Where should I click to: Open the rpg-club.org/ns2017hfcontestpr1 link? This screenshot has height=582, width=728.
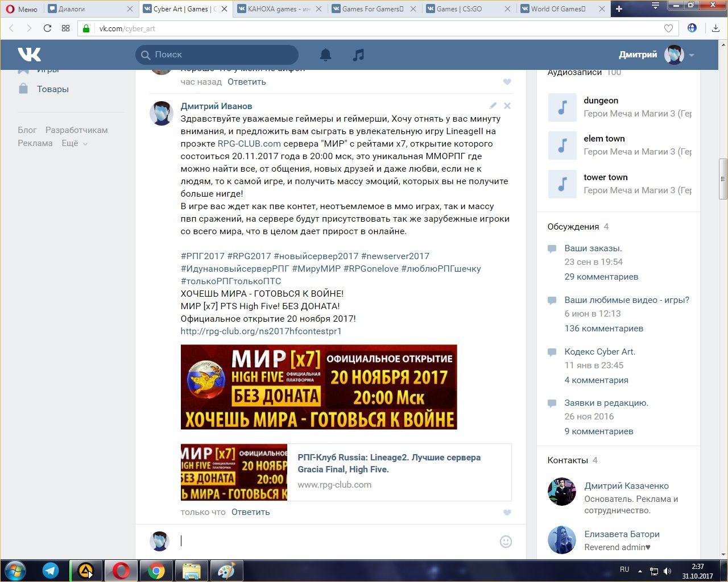coord(261,331)
